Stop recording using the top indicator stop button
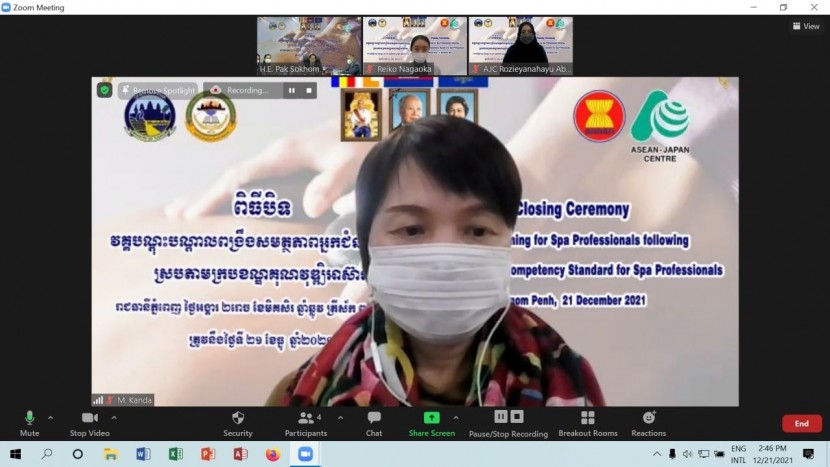Image resolution: width=830 pixels, height=467 pixels. point(309,90)
